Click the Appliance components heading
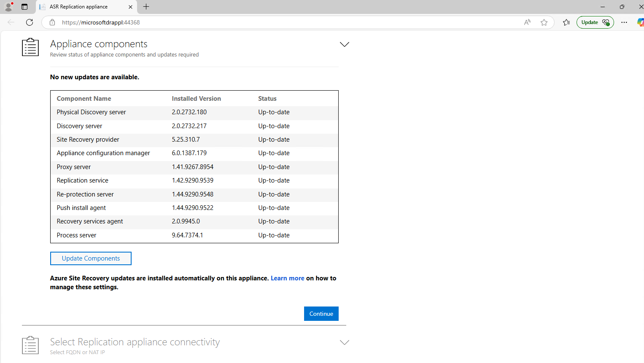The height and width of the screenshot is (363, 644). (99, 44)
